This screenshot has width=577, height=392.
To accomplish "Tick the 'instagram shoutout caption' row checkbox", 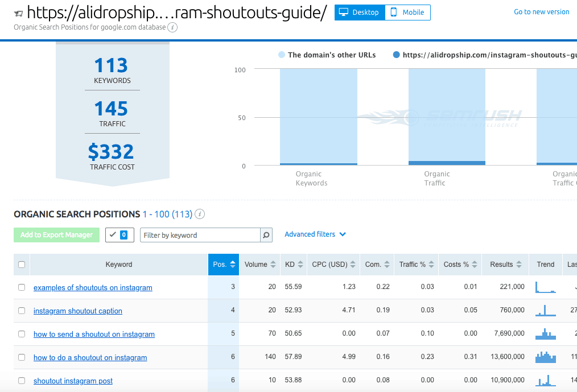I will click(22, 311).
